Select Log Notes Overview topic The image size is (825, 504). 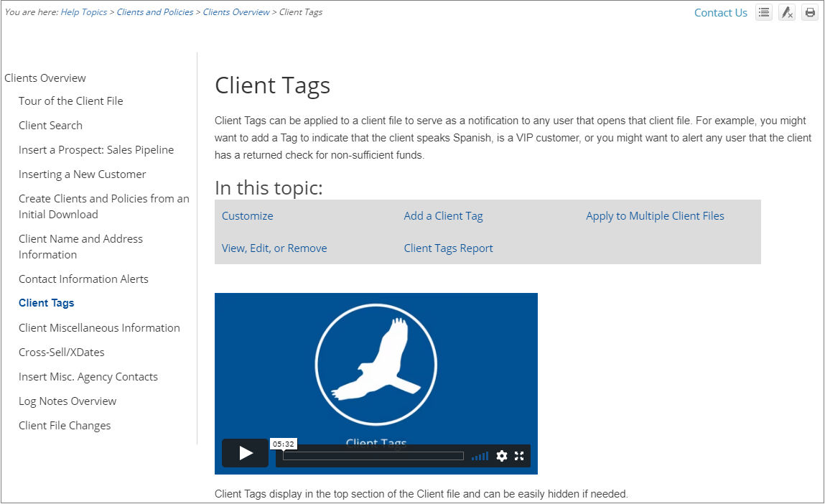[67, 401]
